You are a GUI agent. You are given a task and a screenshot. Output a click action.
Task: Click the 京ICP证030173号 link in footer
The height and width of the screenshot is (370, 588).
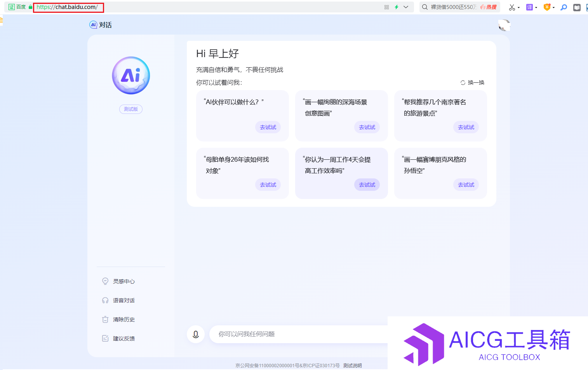click(x=321, y=366)
